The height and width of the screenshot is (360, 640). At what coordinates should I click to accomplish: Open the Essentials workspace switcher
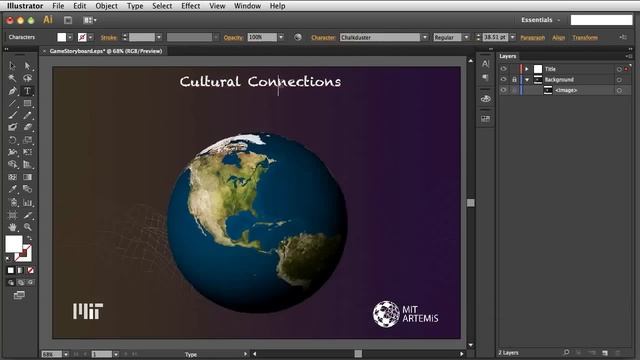[540, 20]
